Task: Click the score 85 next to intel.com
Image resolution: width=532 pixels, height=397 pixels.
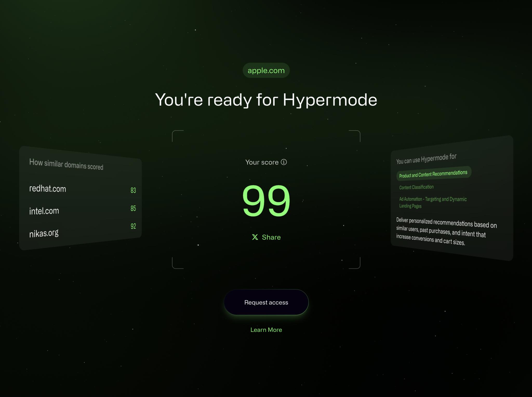Action: click(x=133, y=208)
